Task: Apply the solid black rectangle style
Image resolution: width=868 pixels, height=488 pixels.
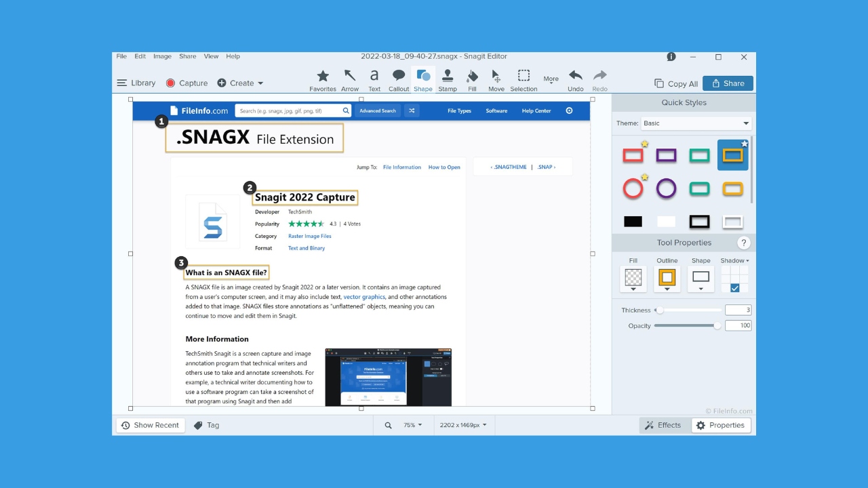Action: [633, 222]
